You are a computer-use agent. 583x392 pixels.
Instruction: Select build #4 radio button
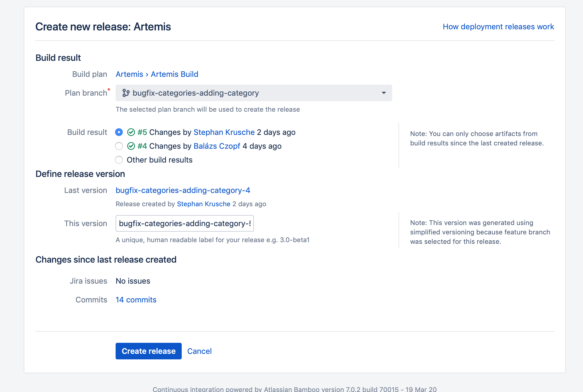tap(119, 146)
